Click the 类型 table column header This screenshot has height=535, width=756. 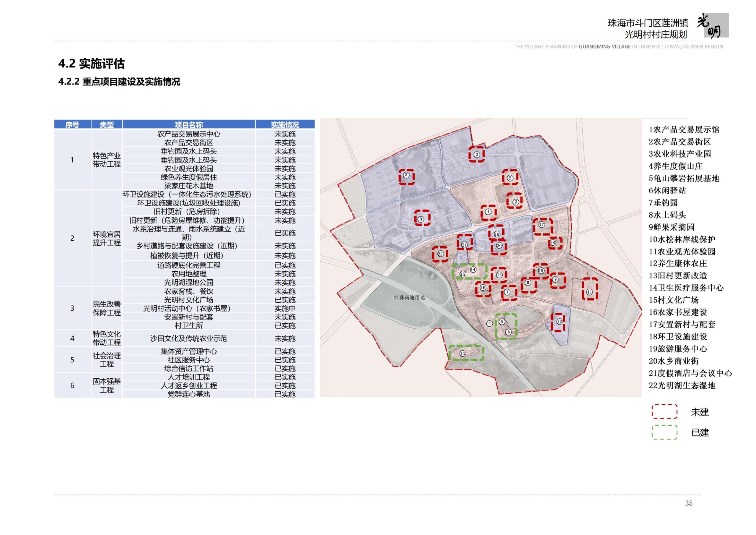[107, 125]
